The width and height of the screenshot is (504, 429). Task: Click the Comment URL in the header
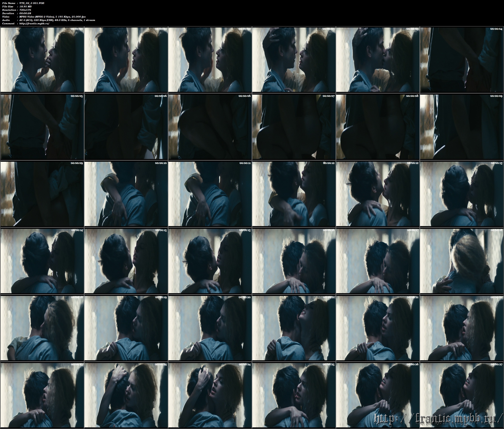point(34,24)
